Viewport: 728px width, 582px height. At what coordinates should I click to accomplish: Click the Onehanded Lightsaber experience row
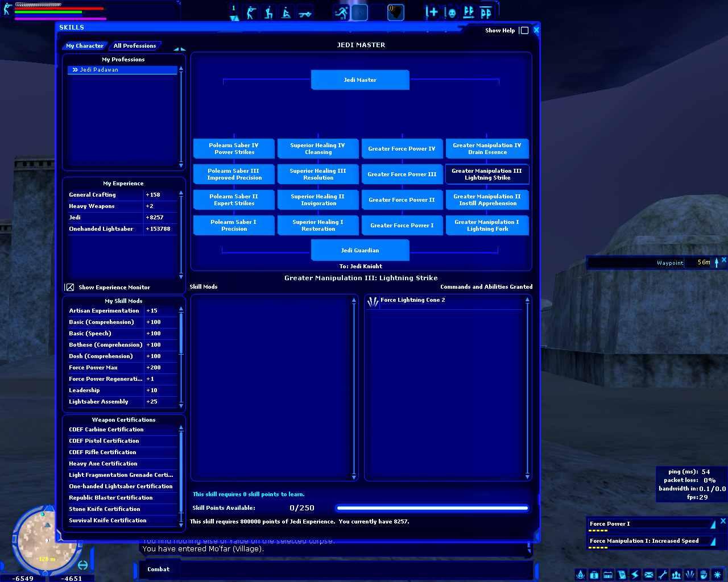(x=122, y=229)
